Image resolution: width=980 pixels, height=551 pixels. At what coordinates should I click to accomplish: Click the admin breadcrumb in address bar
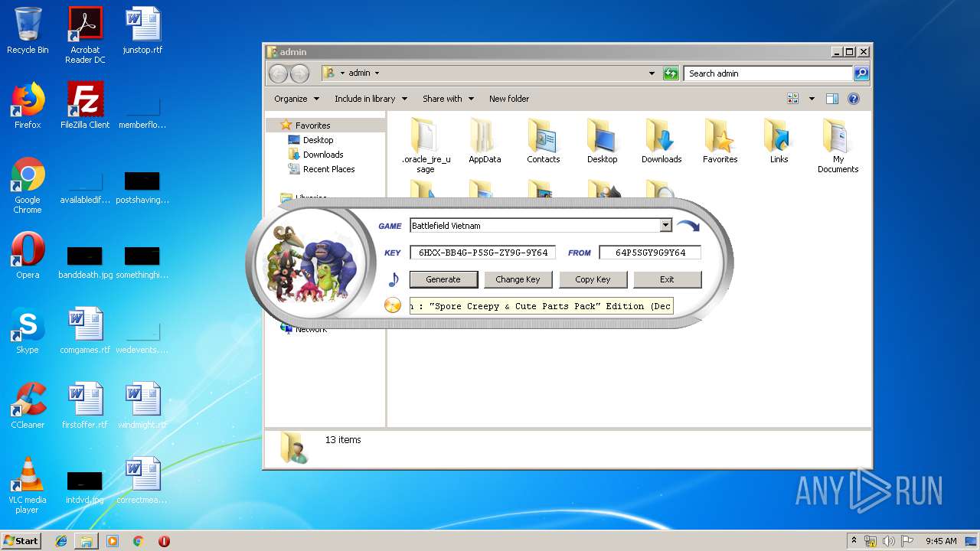point(359,73)
